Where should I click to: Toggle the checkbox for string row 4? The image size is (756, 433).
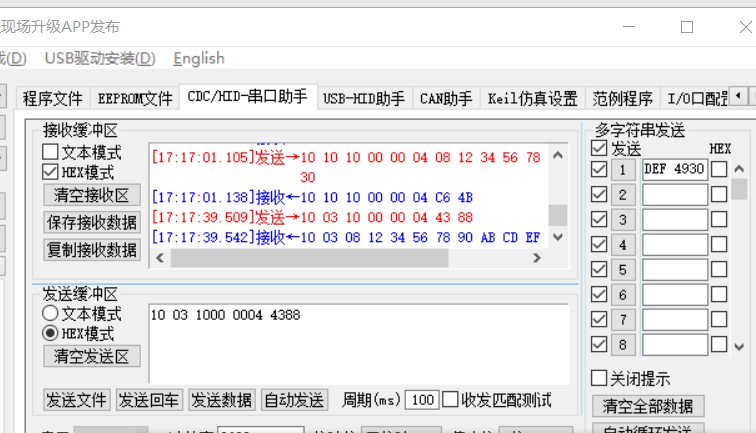click(599, 244)
